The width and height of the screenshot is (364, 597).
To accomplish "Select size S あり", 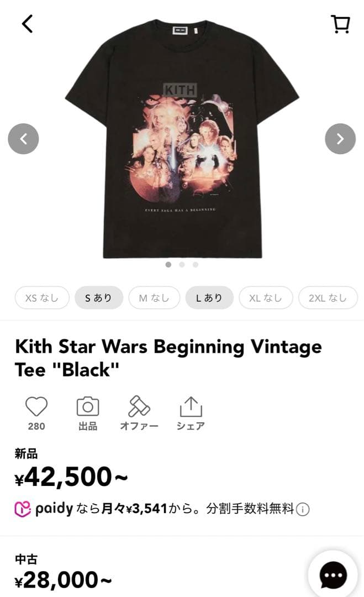I will [99, 297].
